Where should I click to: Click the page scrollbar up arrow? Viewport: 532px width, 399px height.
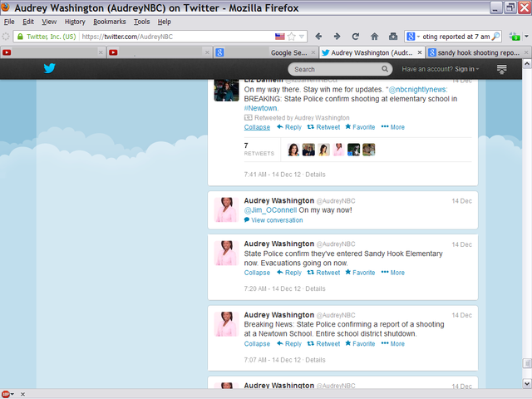527,63
